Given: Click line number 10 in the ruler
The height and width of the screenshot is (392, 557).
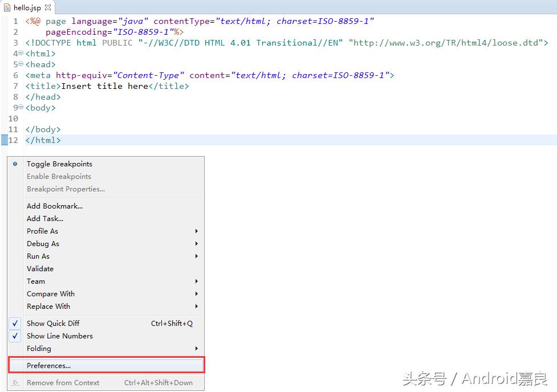Looking at the screenshot, I should [x=13, y=119].
